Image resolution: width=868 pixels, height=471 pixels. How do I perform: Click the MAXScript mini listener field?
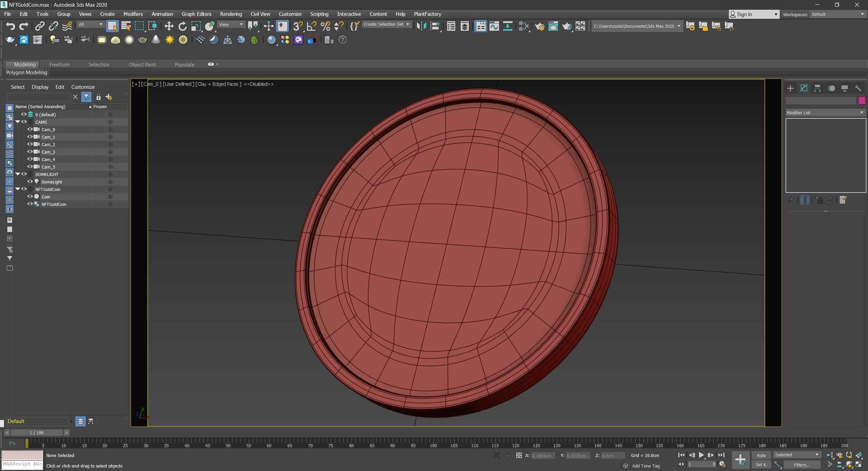click(x=22, y=464)
